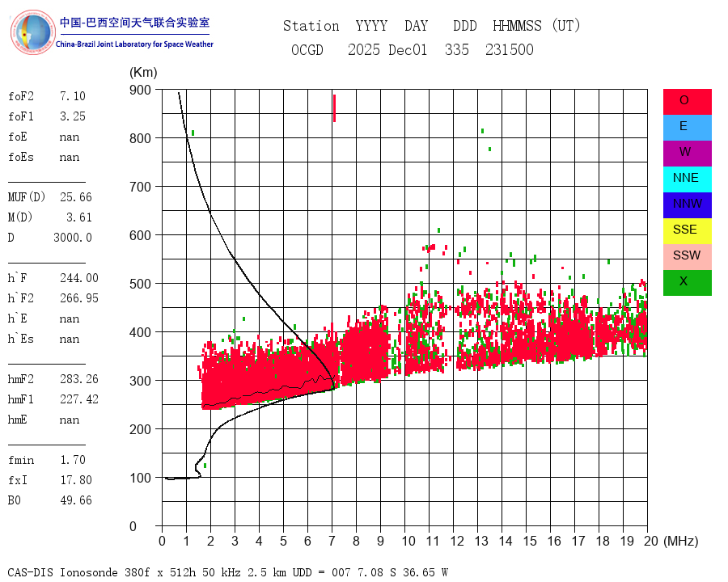728x582 pixels.
Task: Click the (Km) axis unit label
Action: pos(143,73)
